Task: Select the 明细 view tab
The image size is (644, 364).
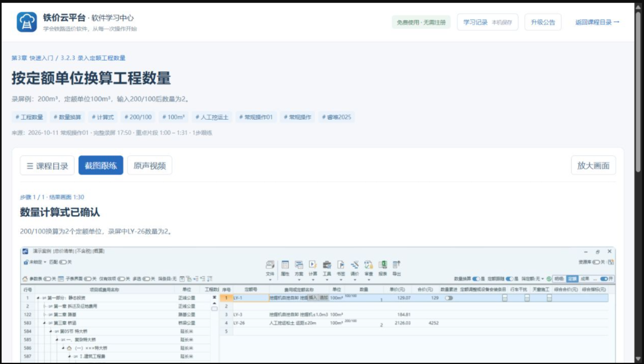Action: pyautogui.click(x=559, y=279)
